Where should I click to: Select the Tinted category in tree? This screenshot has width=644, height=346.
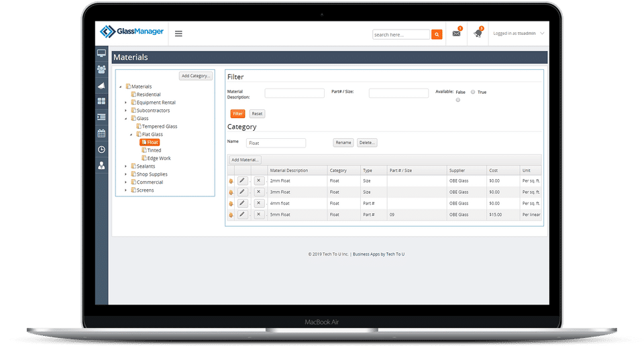coord(154,150)
